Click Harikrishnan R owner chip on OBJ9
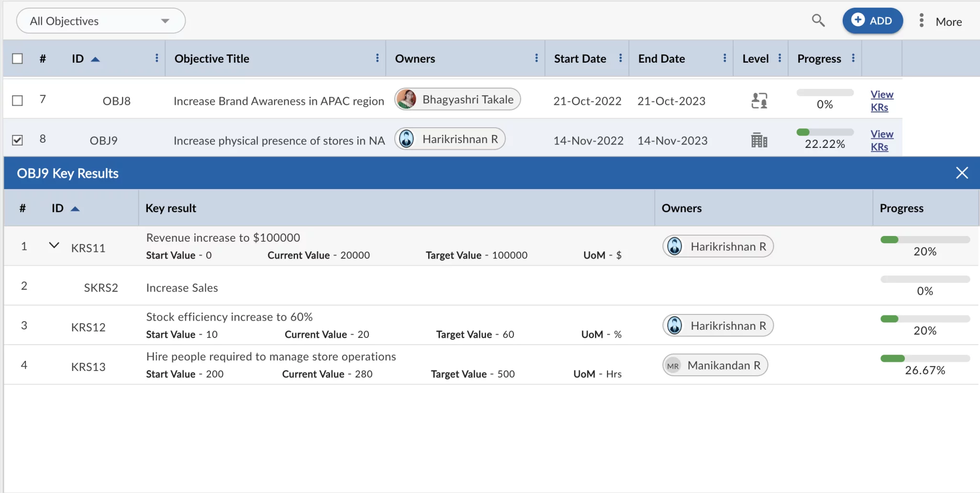 449,139
